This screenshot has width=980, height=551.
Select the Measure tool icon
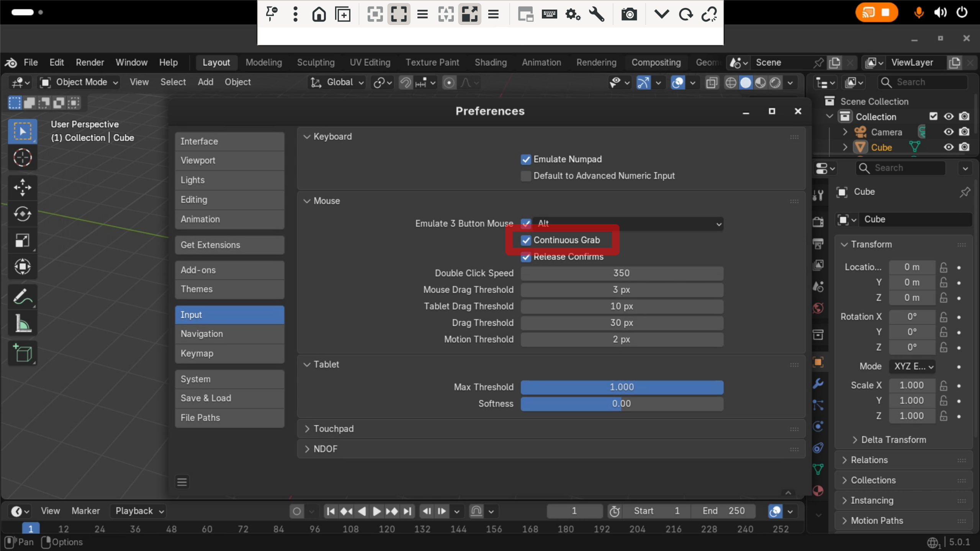click(22, 324)
